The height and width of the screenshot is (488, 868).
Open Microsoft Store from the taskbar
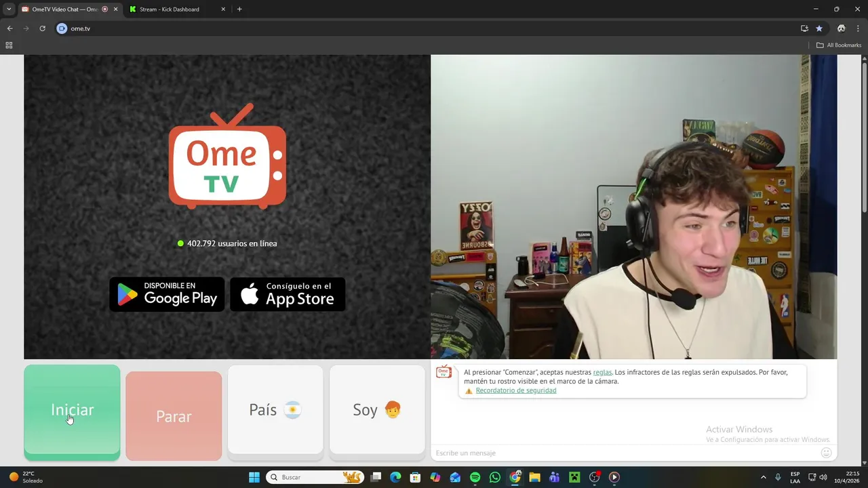[x=416, y=477]
